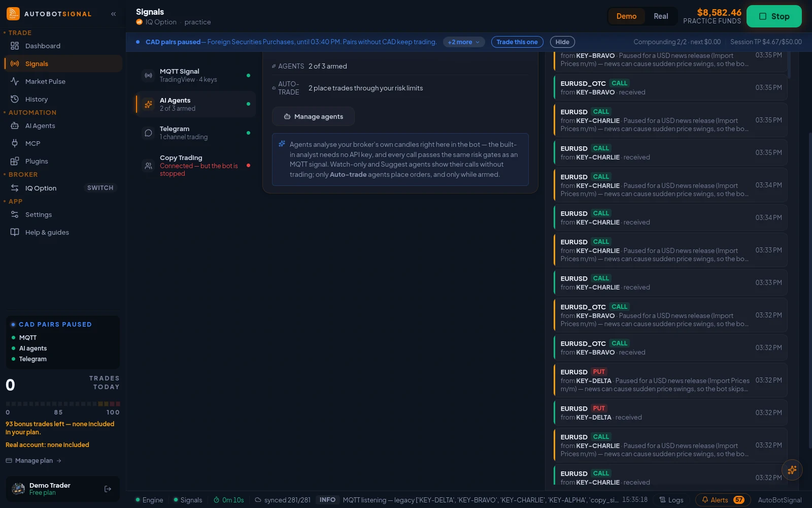The image size is (812, 508).
Task: Click the $8,582.46 practice funds balance
Action: (719, 12)
